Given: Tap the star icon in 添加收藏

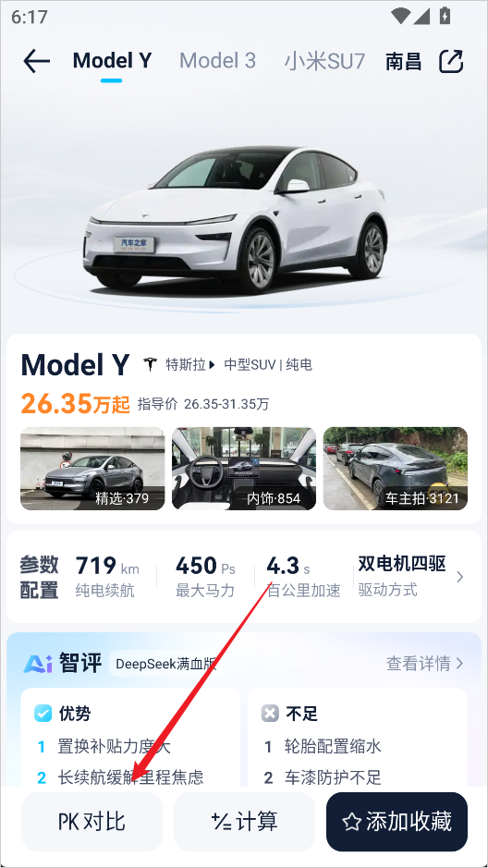Looking at the screenshot, I should point(351,822).
